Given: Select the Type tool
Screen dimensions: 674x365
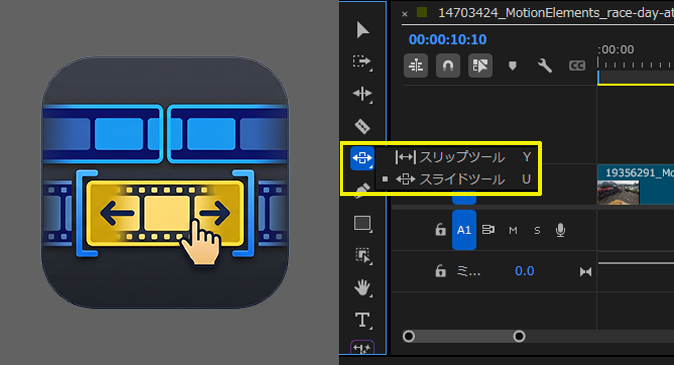Looking at the screenshot, I should (362, 320).
